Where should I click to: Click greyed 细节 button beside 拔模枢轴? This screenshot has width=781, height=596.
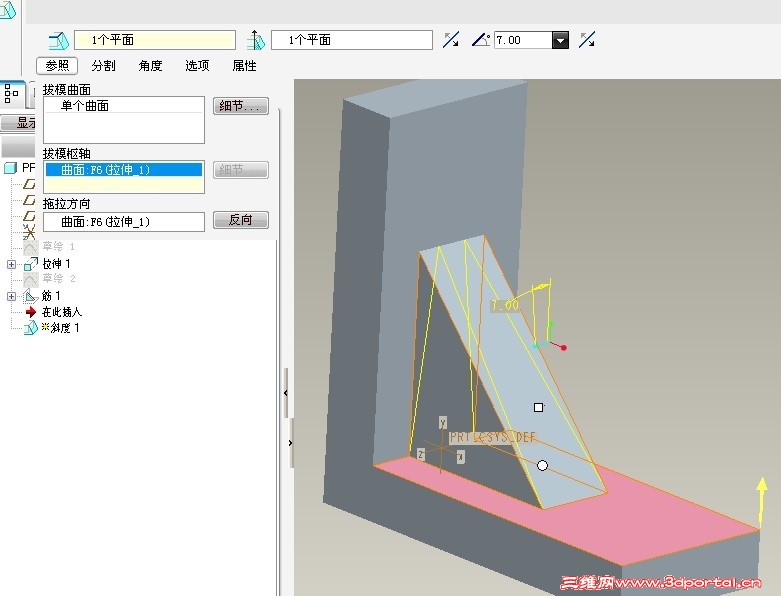[x=241, y=170]
